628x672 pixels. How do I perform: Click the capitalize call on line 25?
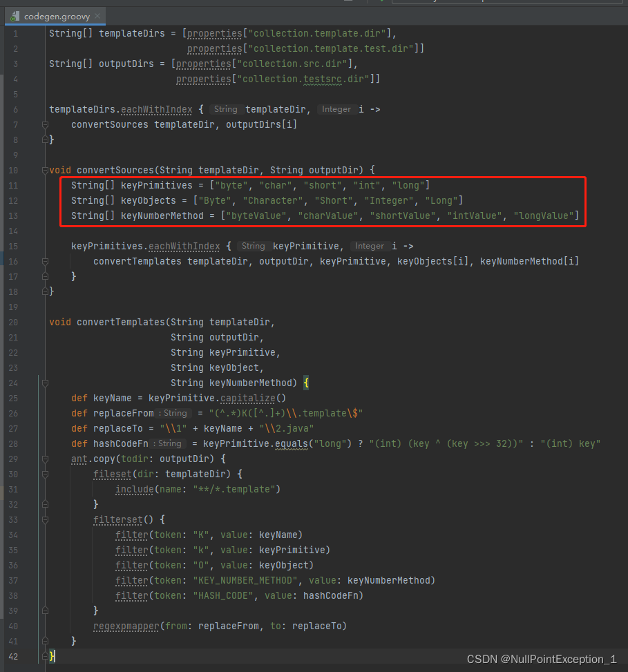coord(248,398)
